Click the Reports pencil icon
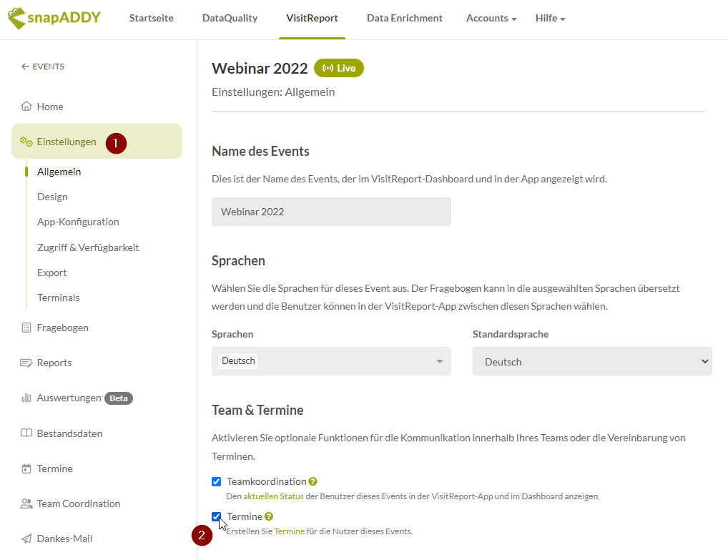Screen dimensions: 728x560 (x=26, y=363)
